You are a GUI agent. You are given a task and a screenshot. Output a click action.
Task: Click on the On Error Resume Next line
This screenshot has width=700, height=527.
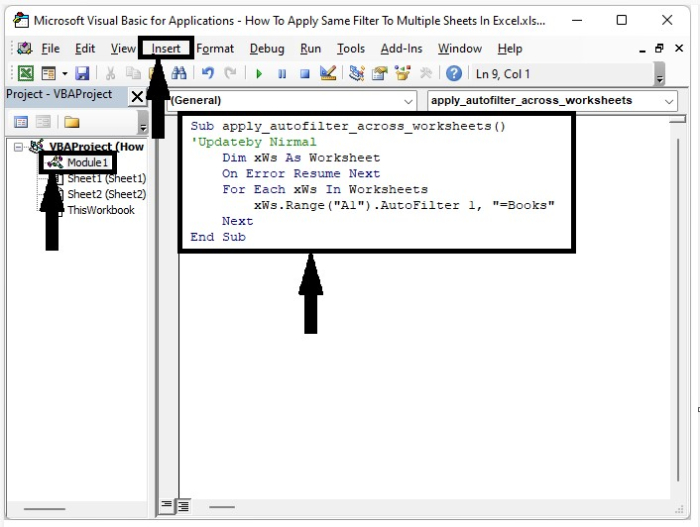pyautogui.click(x=301, y=173)
